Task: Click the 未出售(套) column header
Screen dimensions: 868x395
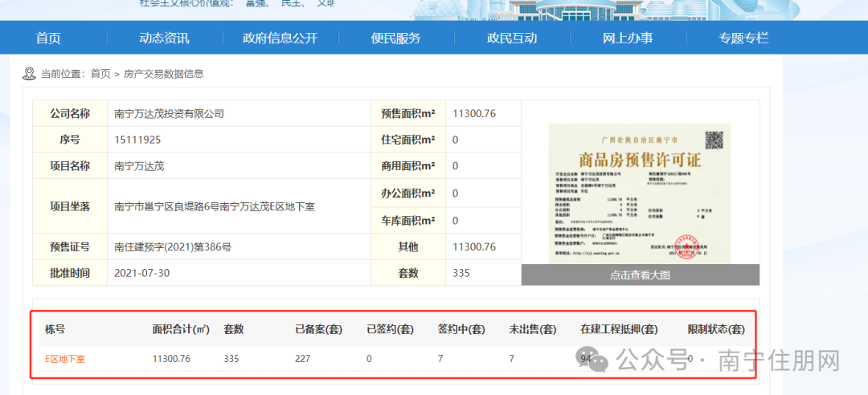Action: coord(533,330)
